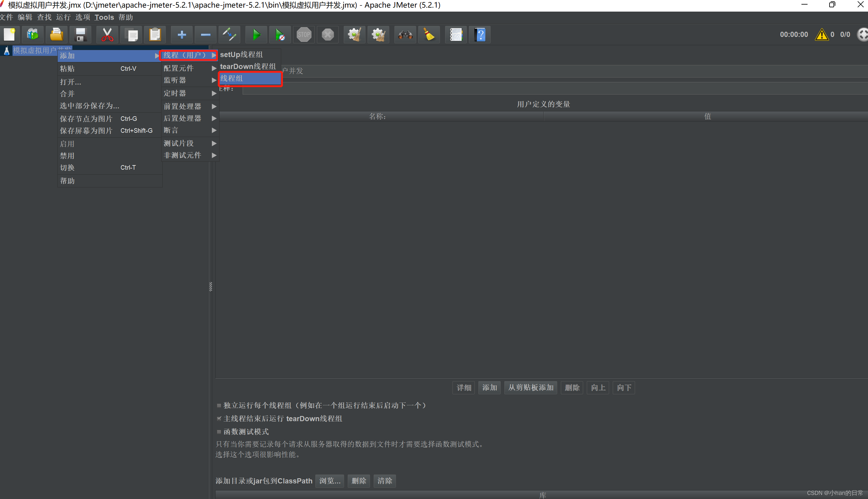The image size is (868, 499).
Task: Expand the 定时器 submenu
Action: coord(190,93)
